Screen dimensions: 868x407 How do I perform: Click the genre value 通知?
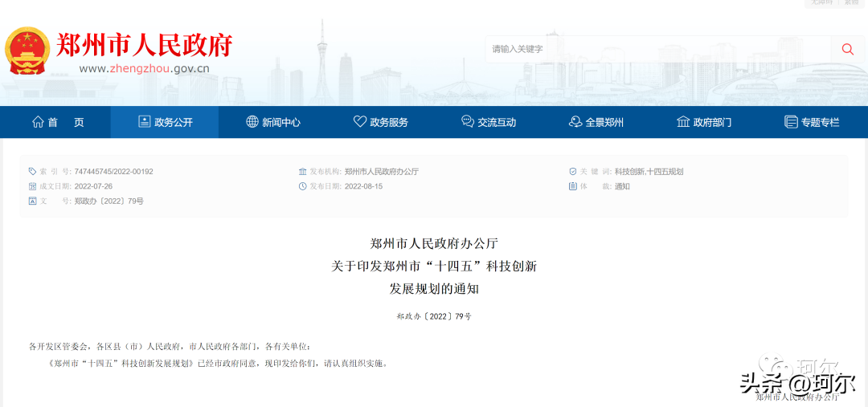[621, 186]
